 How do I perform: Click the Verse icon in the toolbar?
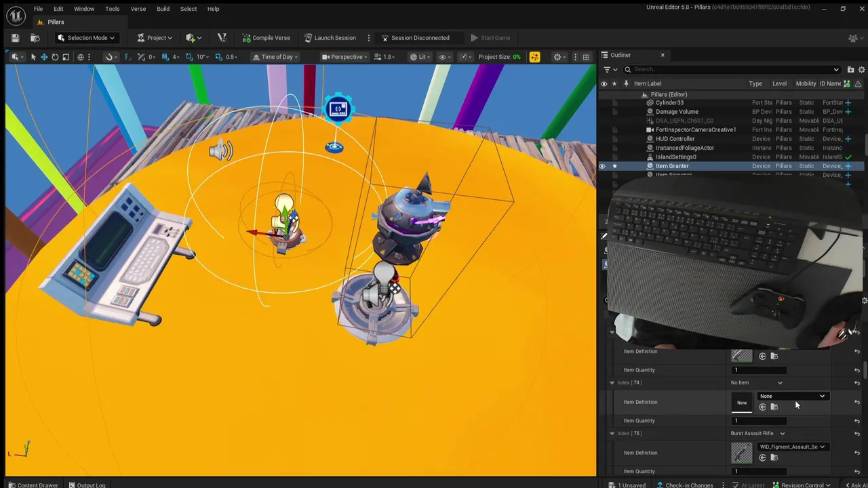[222, 38]
